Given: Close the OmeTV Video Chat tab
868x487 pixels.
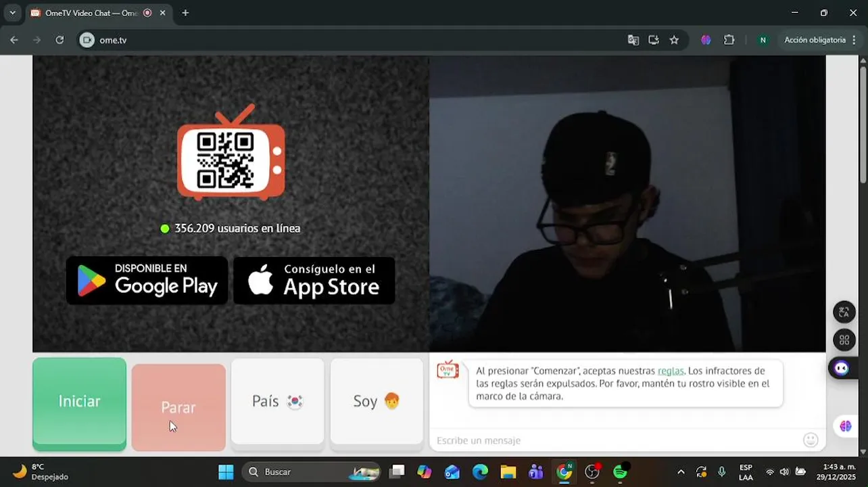Looking at the screenshot, I should coord(162,13).
